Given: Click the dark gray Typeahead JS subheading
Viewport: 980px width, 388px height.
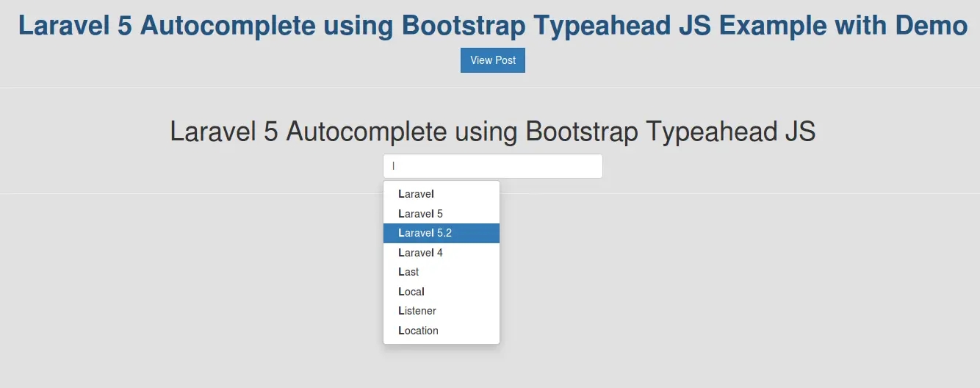Looking at the screenshot, I should 492,132.
